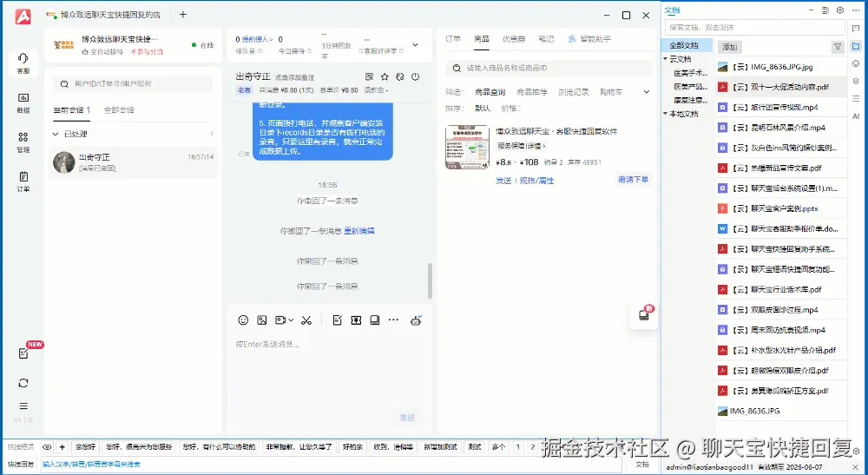Expand the 提前接入 dropdown

257,39
